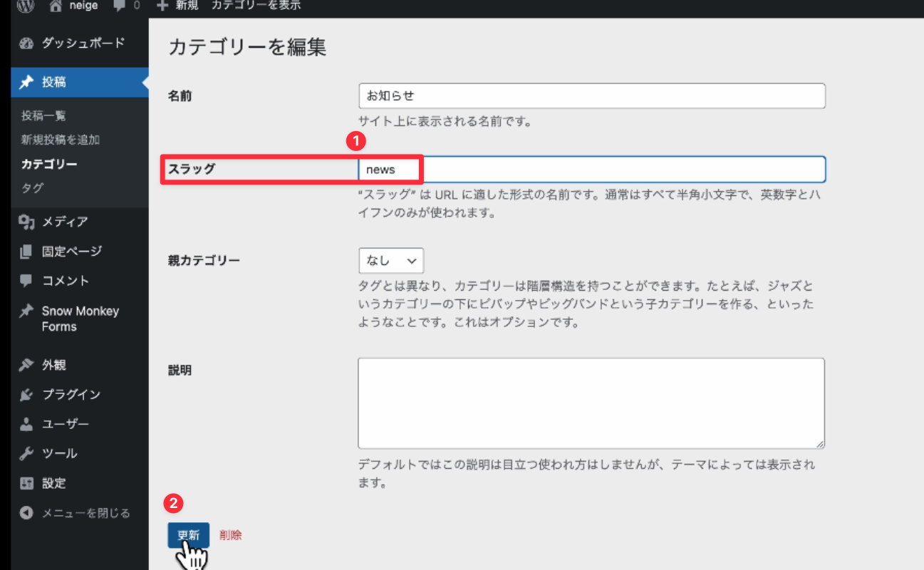The image size is (924, 570).
Task: Click the 更新 button
Action: (188, 535)
